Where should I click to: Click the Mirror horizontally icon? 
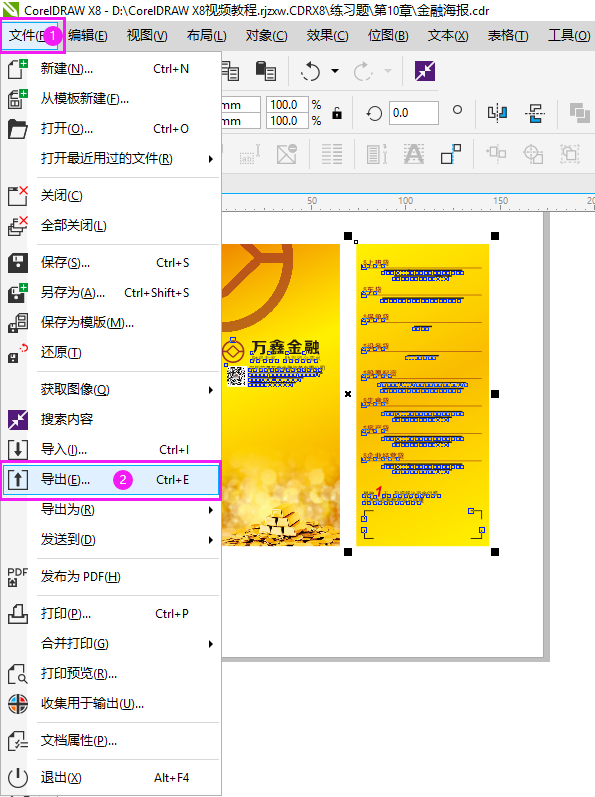pyautogui.click(x=497, y=112)
